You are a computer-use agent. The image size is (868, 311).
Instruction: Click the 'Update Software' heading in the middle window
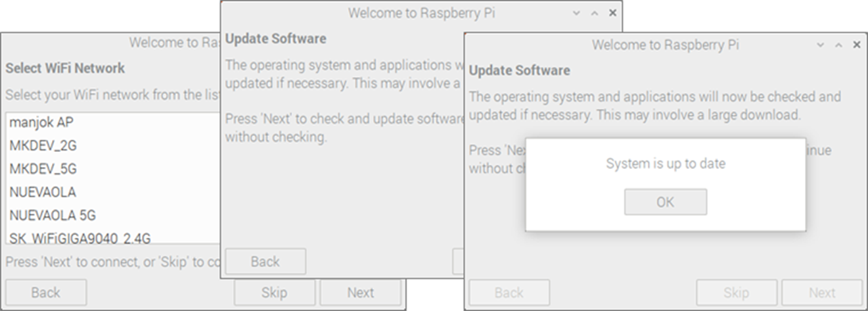pos(276,39)
